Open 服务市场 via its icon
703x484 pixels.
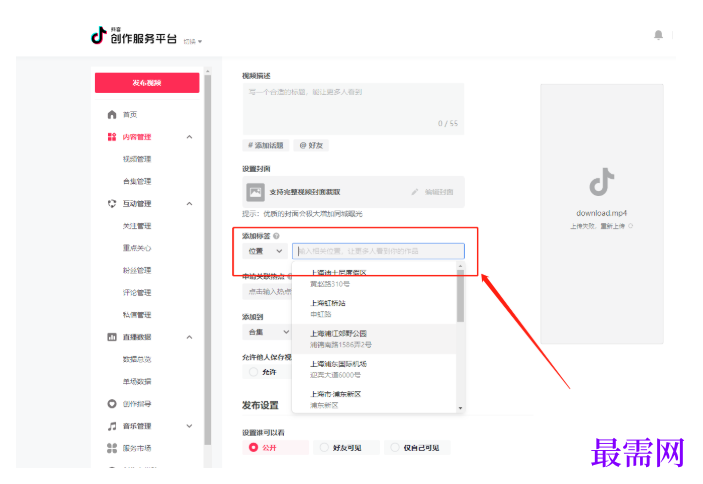112,448
